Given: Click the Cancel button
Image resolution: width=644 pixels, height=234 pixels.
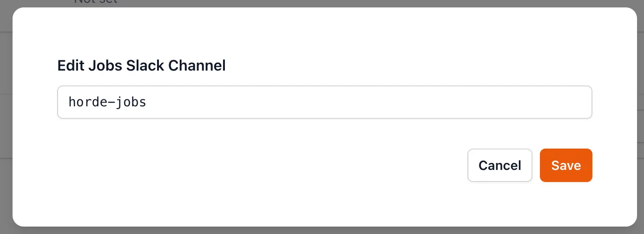Looking at the screenshot, I should tap(499, 165).
